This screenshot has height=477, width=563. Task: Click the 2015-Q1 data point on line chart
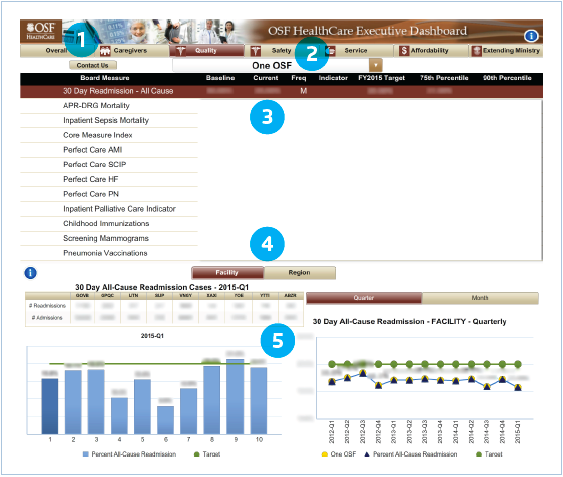518,387
